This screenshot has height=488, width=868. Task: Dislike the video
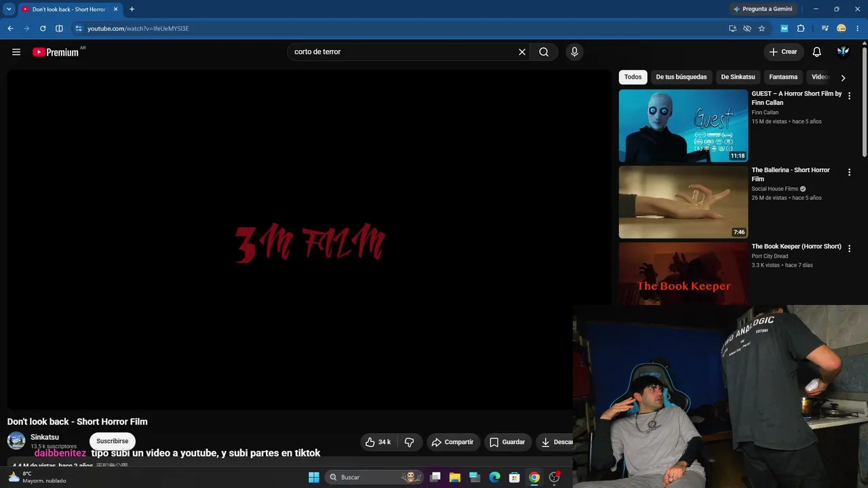(x=410, y=442)
